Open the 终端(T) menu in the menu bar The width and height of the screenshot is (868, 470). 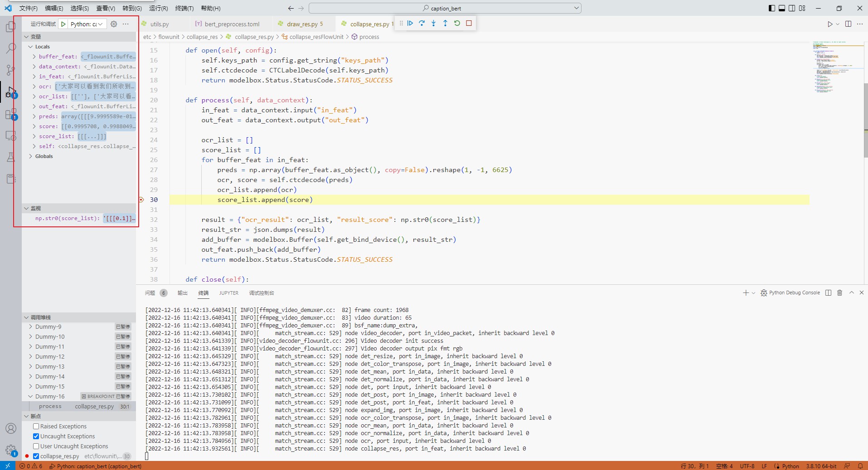[x=184, y=8]
